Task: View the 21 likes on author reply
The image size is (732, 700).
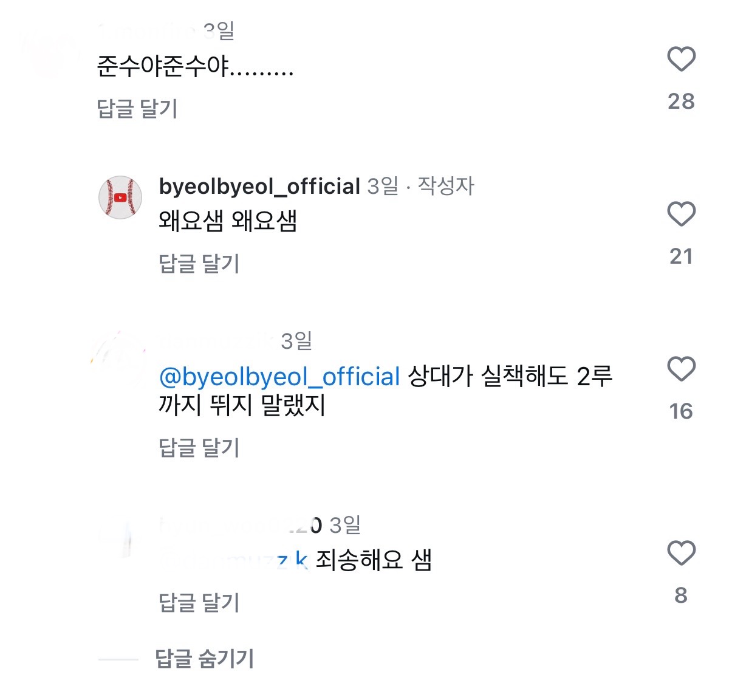Action: (681, 256)
